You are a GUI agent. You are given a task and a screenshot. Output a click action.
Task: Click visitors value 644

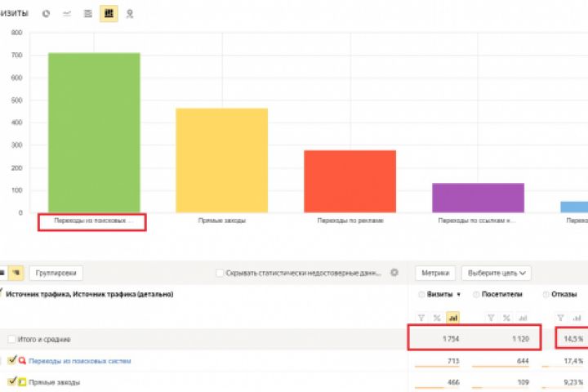(x=523, y=361)
